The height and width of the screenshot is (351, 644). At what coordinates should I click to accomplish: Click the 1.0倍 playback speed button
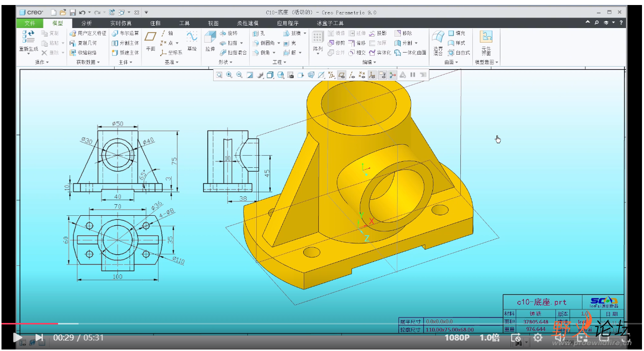(489, 337)
